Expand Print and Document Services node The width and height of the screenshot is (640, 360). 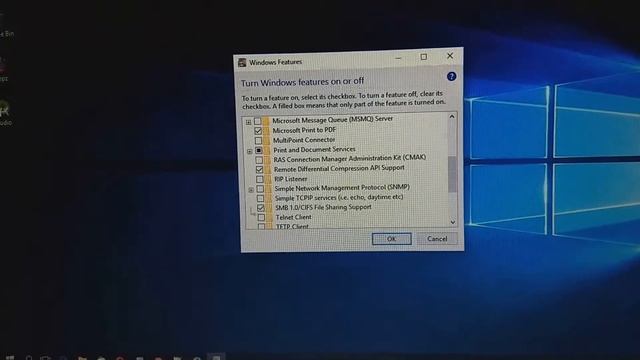pyautogui.click(x=249, y=151)
